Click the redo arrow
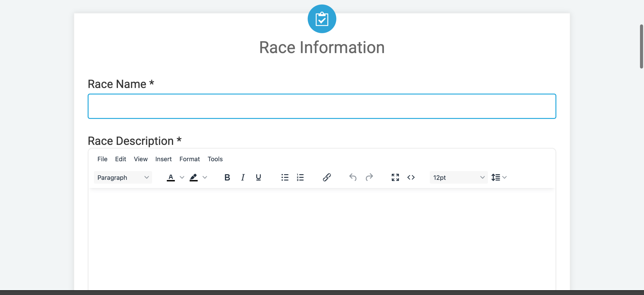 coord(369,177)
